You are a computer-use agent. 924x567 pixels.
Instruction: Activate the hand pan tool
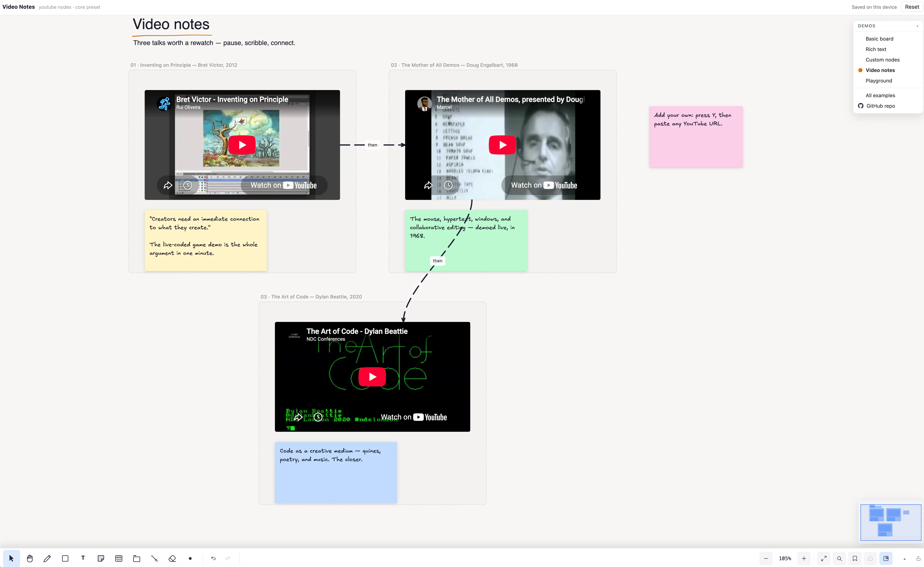pyautogui.click(x=30, y=558)
